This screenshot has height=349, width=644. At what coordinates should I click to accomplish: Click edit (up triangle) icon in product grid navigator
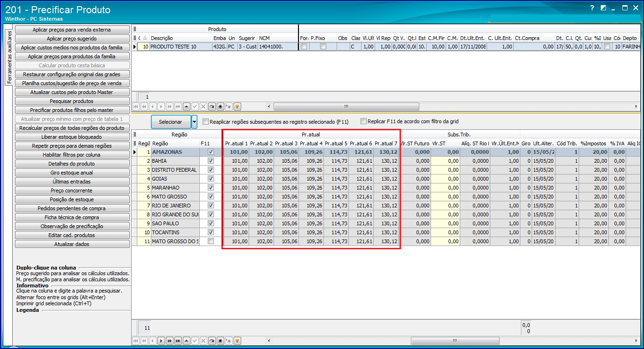[x=187, y=107]
